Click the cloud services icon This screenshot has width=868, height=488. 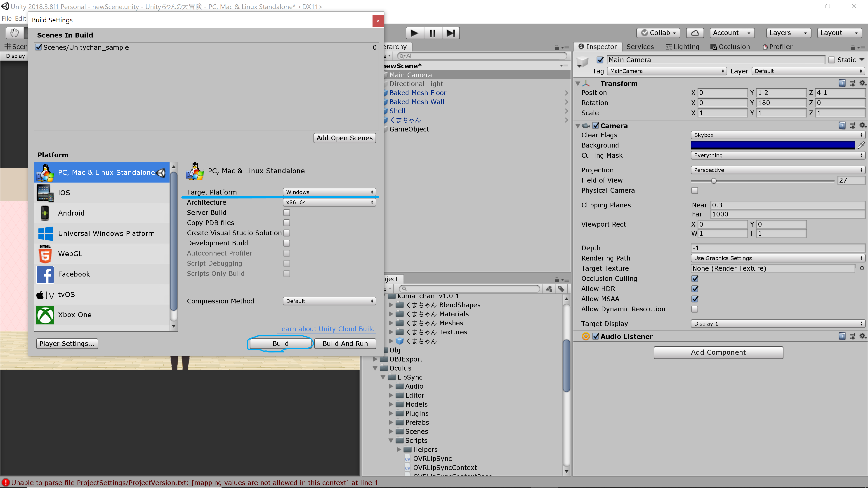695,33
